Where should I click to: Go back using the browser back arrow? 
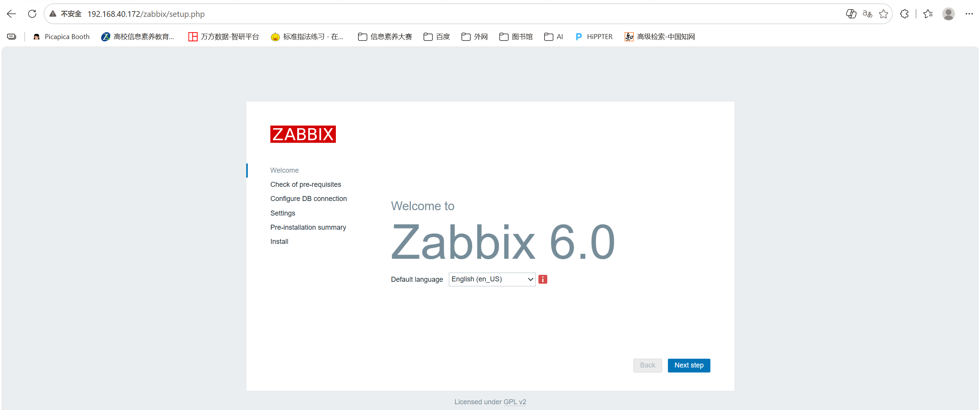tap(11, 14)
